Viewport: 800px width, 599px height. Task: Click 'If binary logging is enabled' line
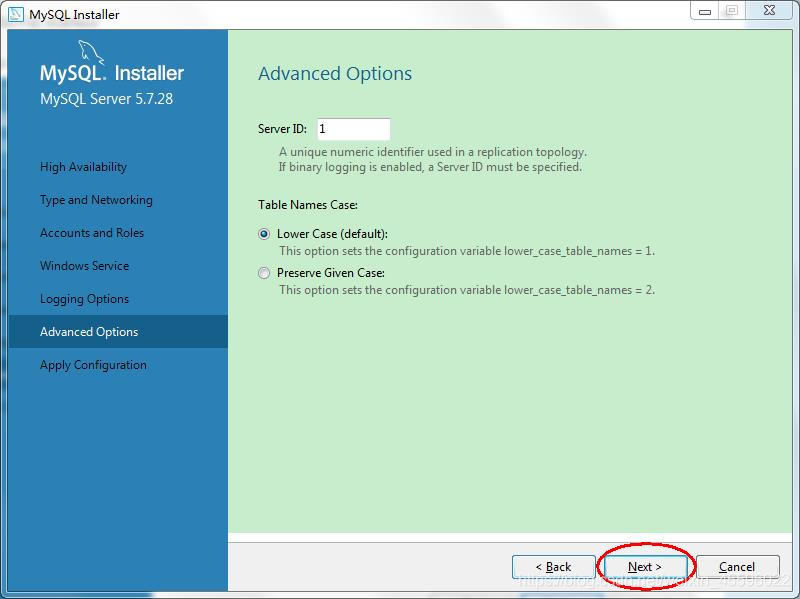coord(430,167)
